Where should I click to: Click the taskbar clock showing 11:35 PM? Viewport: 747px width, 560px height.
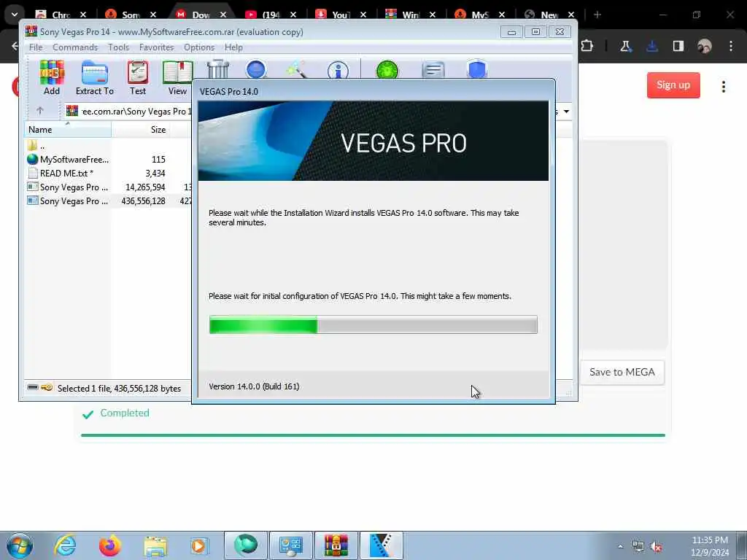pyautogui.click(x=710, y=546)
